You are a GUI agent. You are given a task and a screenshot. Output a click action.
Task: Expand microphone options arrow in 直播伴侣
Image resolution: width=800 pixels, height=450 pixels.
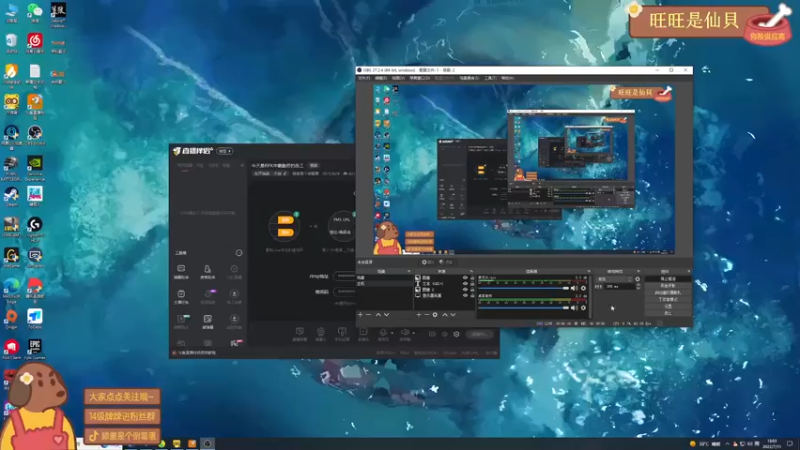pos(392,333)
